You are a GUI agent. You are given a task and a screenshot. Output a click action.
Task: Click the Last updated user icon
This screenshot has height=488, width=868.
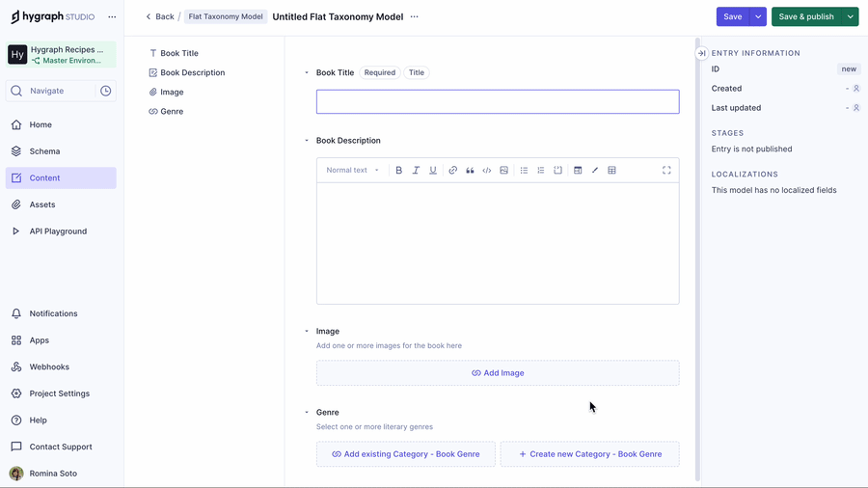(x=855, y=108)
